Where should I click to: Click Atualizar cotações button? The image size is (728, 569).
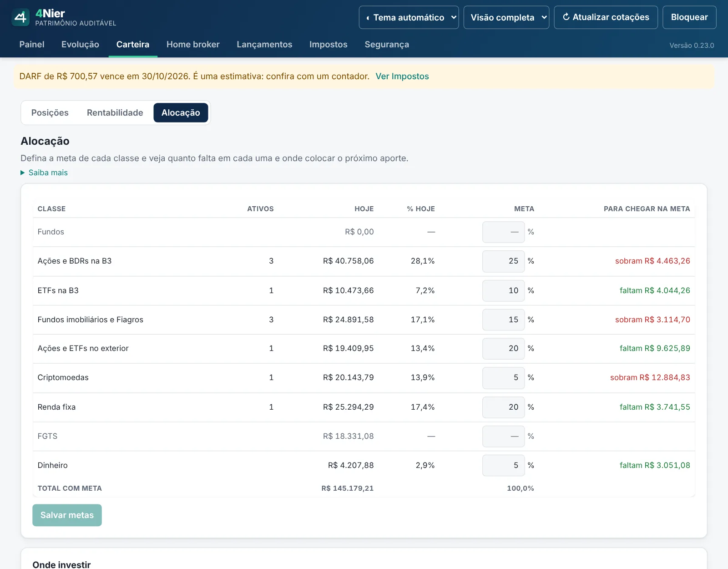(x=606, y=17)
